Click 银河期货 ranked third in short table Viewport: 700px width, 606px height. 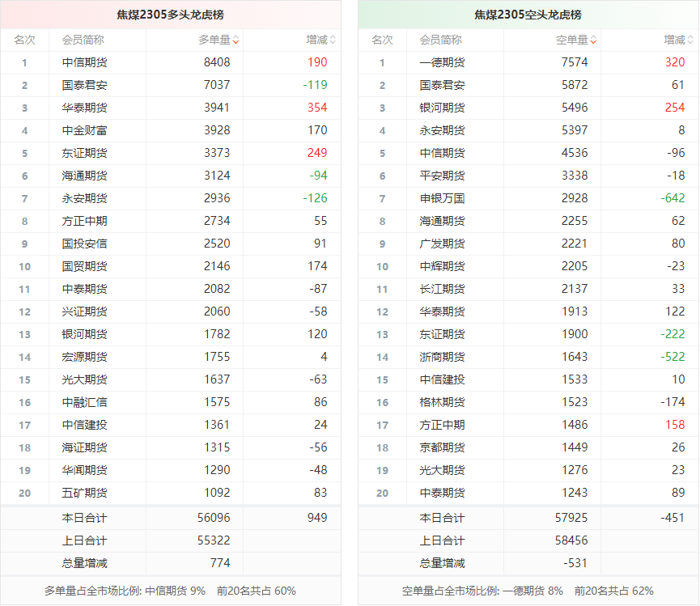click(x=442, y=108)
